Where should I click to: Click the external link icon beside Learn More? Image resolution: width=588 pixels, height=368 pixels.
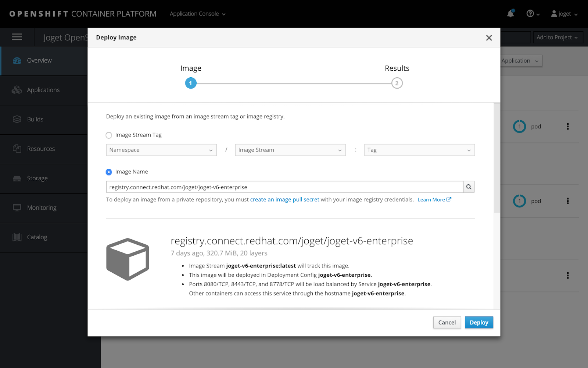pos(449,199)
